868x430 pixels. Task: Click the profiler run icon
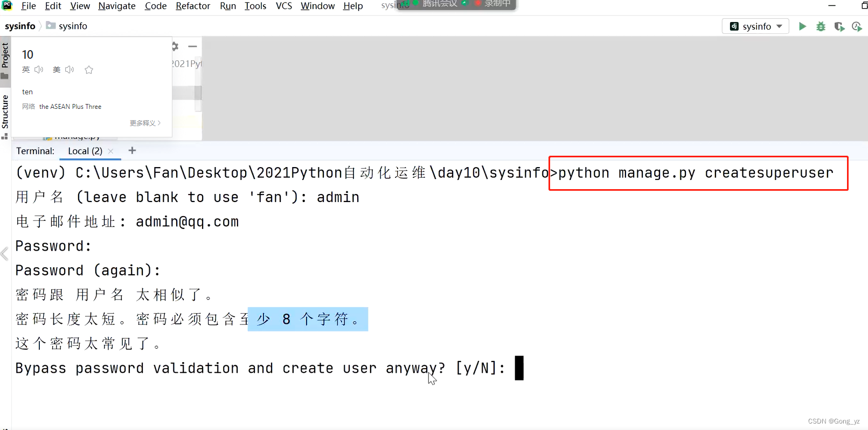pos(857,26)
